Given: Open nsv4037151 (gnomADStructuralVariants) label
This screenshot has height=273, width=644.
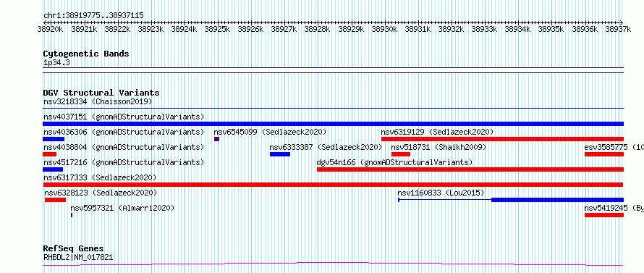Looking at the screenshot, I should (x=124, y=117).
